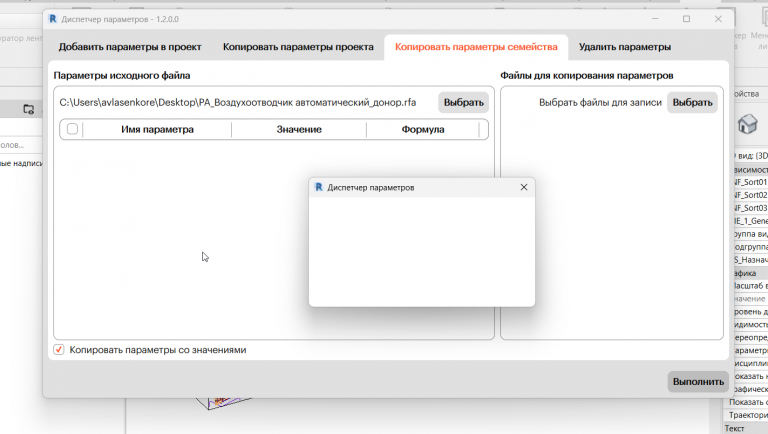Click the source file path field
Image resolution: width=768 pixels, height=434 pixels.
(x=238, y=102)
